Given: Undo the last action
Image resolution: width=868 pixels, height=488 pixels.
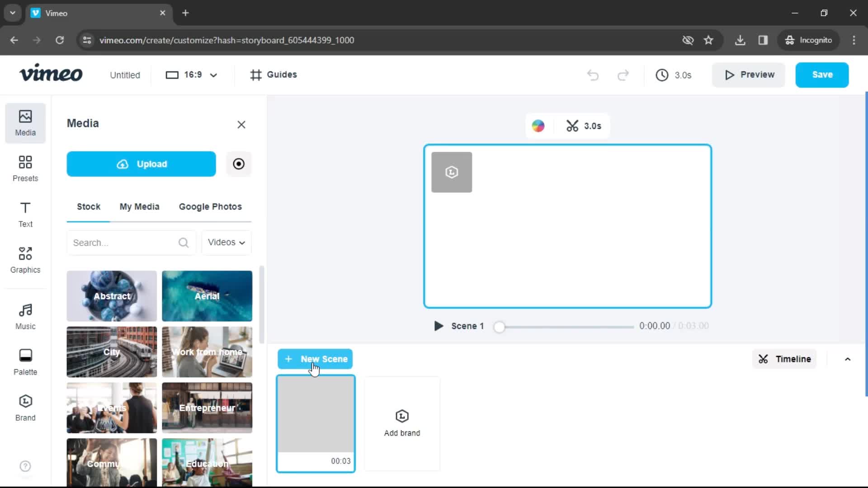Looking at the screenshot, I should [593, 75].
